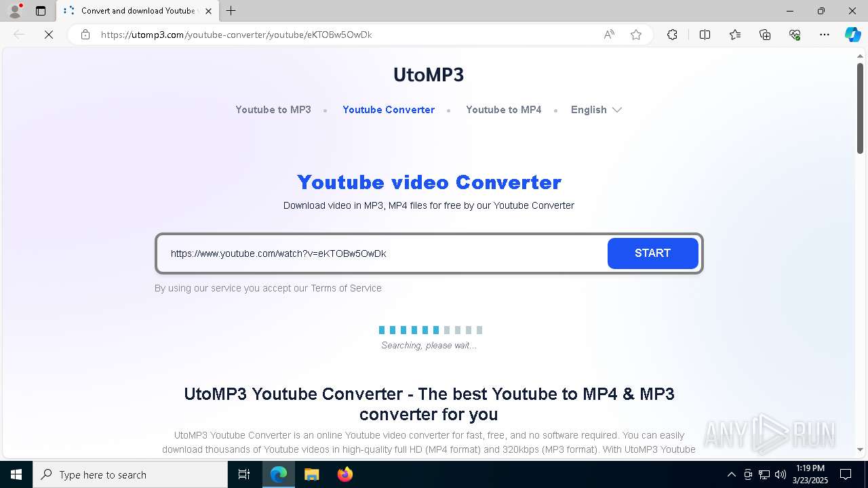This screenshot has width=868, height=488.
Task: Activate Read aloud icon
Action: (x=609, y=35)
